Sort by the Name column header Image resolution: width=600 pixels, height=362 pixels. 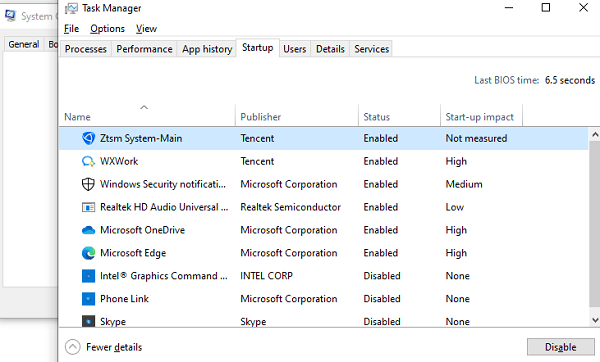click(x=147, y=115)
